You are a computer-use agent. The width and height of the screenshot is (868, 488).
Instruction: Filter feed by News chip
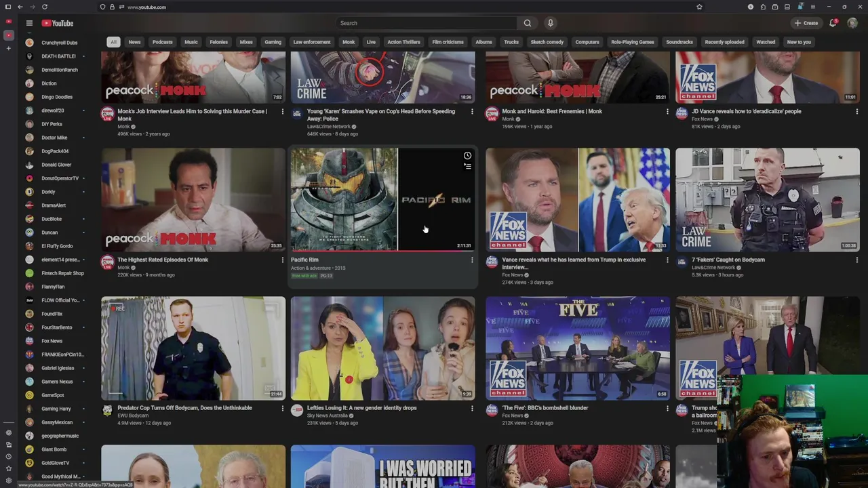pyautogui.click(x=134, y=42)
